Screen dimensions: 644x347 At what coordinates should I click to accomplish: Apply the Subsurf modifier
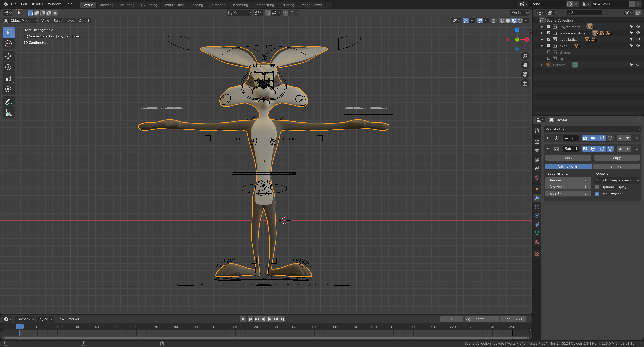568,158
